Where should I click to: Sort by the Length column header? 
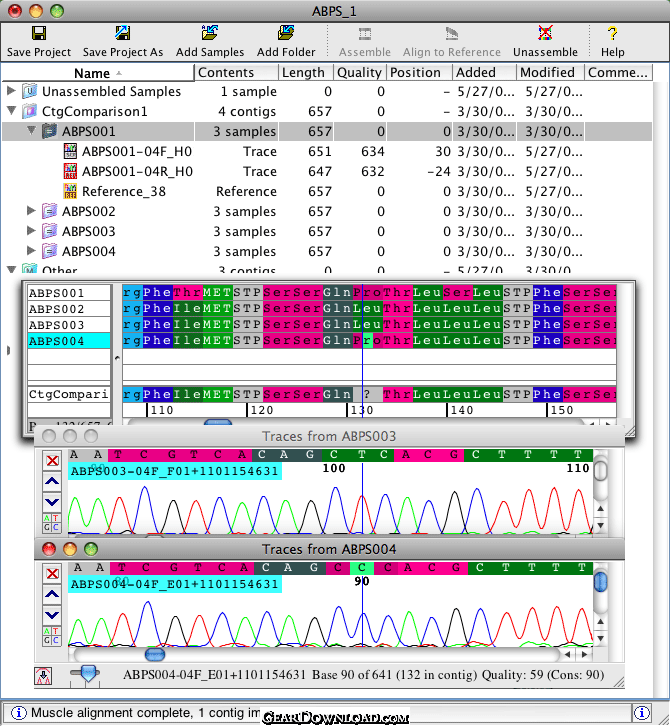click(x=306, y=73)
